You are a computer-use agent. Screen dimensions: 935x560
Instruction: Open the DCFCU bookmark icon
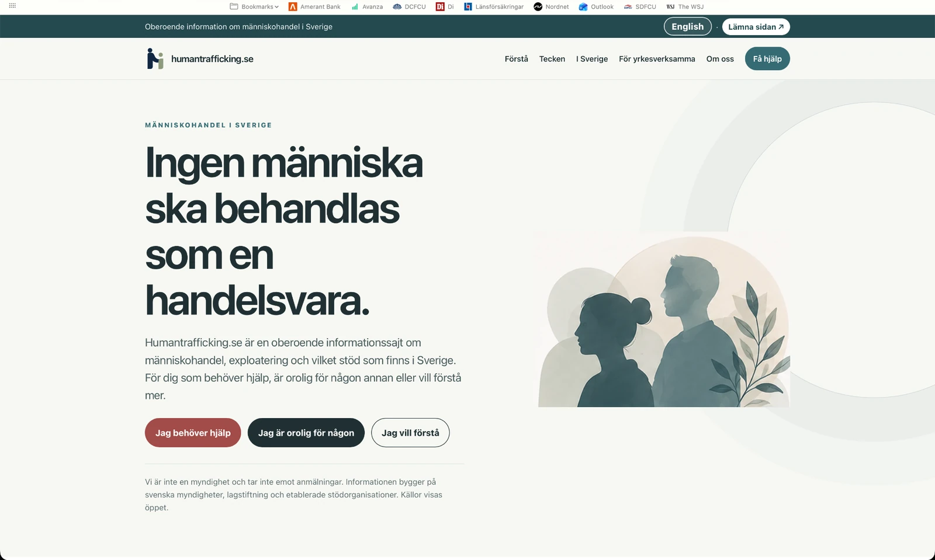(397, 6)
